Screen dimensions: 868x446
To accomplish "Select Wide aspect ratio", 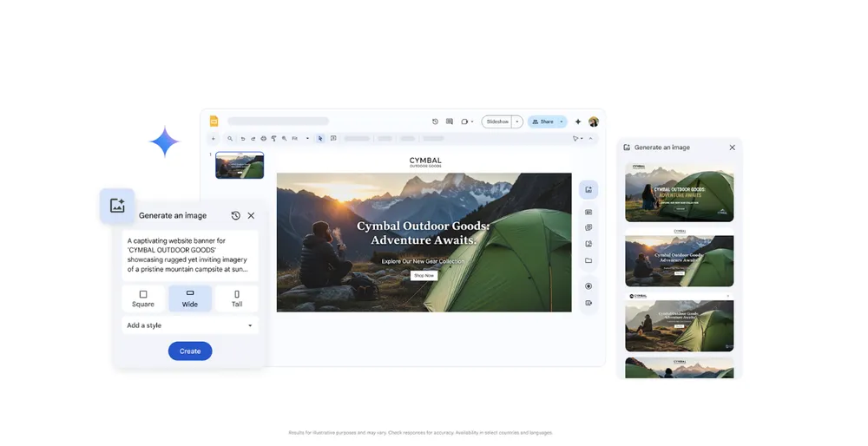I will click(190, 298).
